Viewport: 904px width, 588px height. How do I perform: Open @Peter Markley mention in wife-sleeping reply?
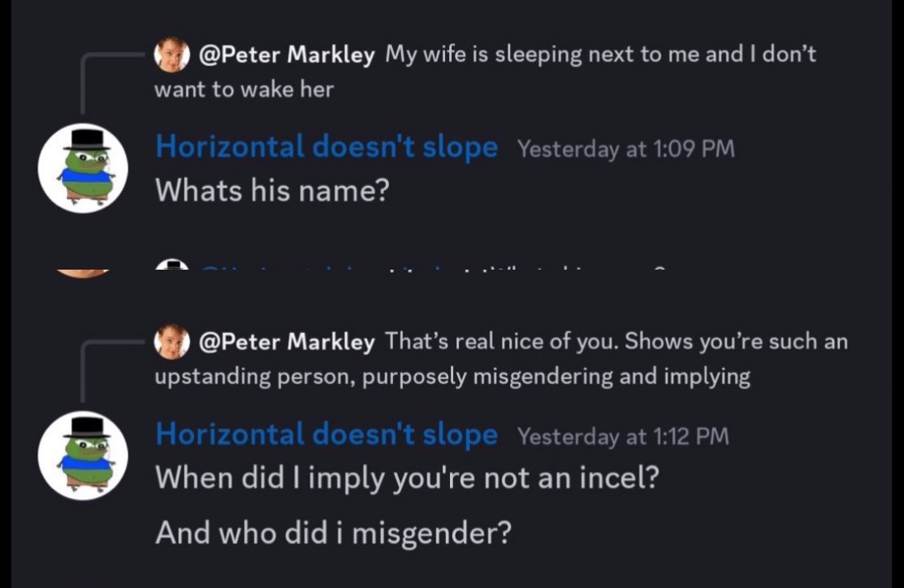pyautogui.click(x=287, y=55)
